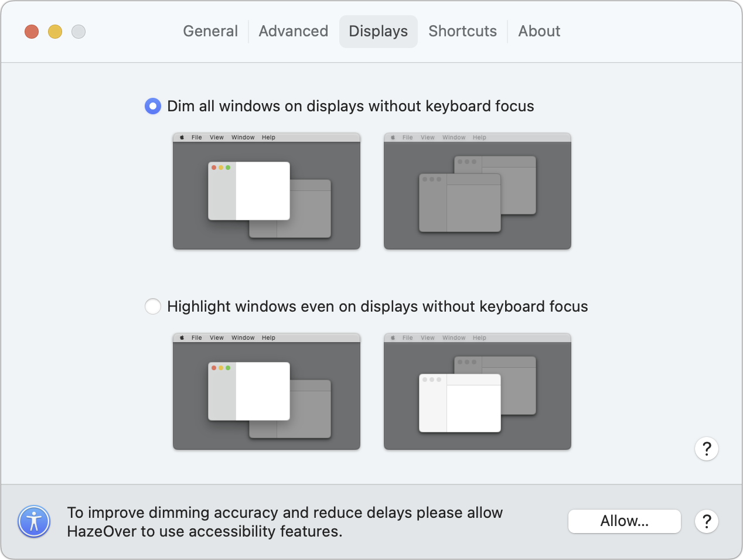Screen dimensions: 743x560
Task: Click focused display preview under Highlight option
Action: coord(267,392)
